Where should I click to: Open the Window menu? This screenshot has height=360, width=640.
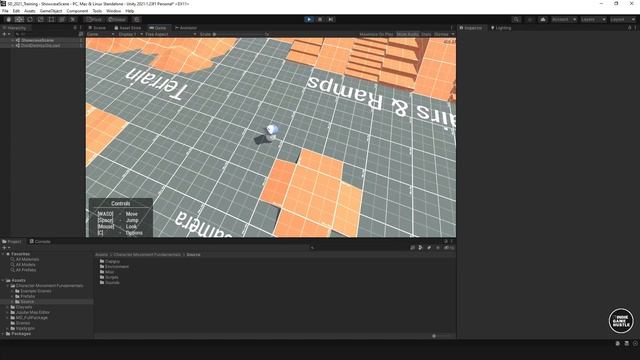tap(113, 11)
